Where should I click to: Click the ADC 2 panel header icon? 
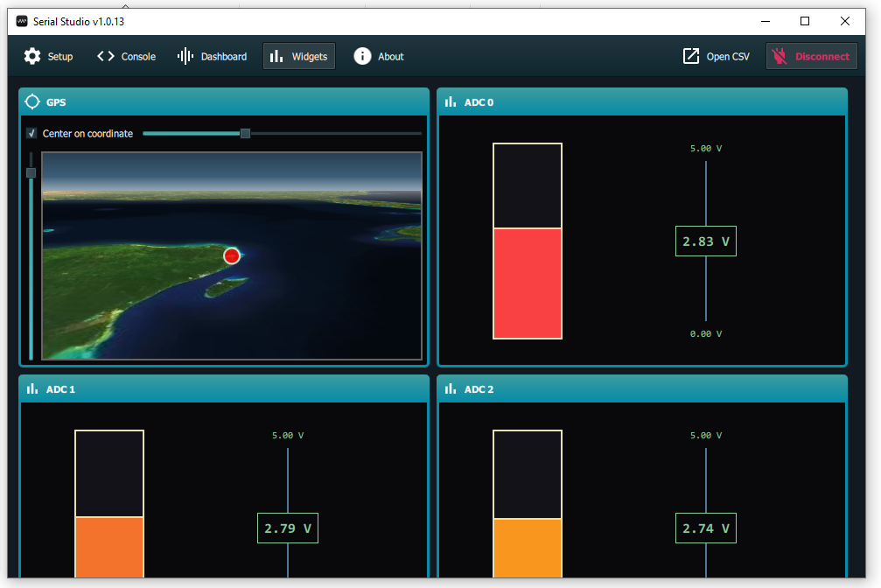[450, 388]
